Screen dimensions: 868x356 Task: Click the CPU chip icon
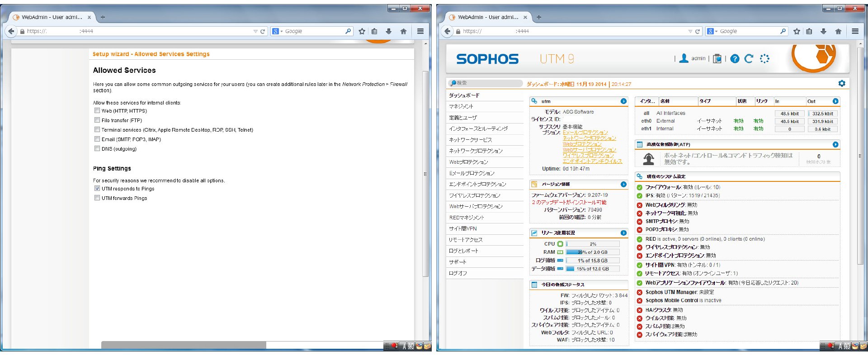560,244
